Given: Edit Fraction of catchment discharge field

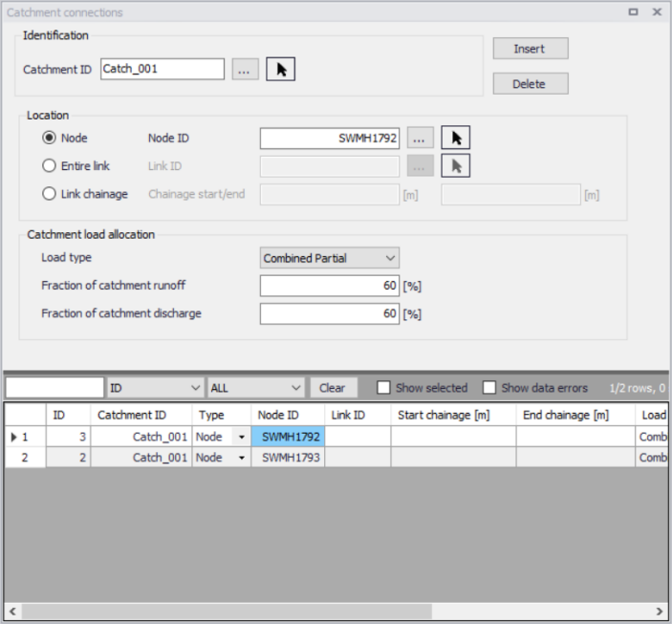Looking at the screenshot, I should (330, 313).
